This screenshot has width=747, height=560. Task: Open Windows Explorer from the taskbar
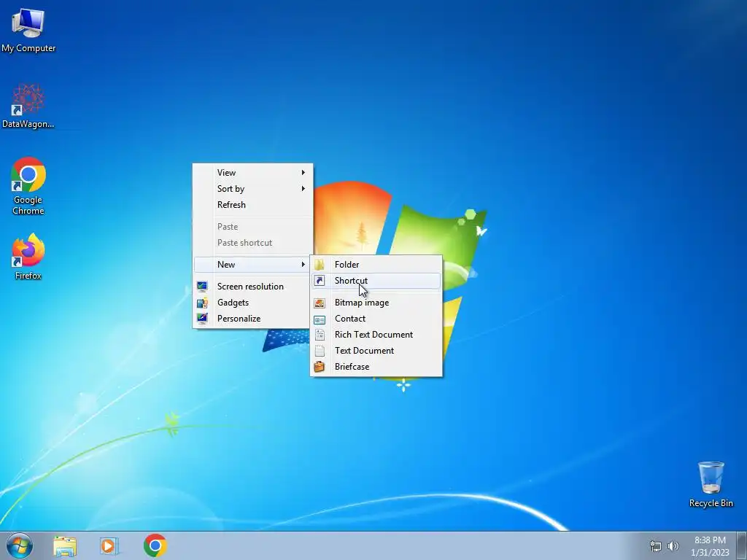pos(65,545)
